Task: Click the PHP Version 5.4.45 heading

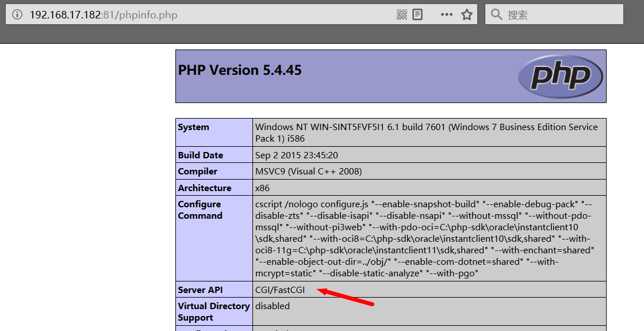Action: pos(240,70)
